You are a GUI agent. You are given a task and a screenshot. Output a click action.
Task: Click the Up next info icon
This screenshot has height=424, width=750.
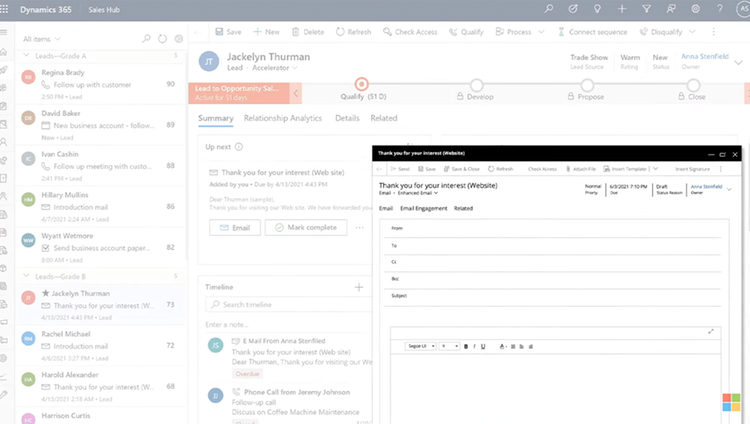(x=239, y=147)
